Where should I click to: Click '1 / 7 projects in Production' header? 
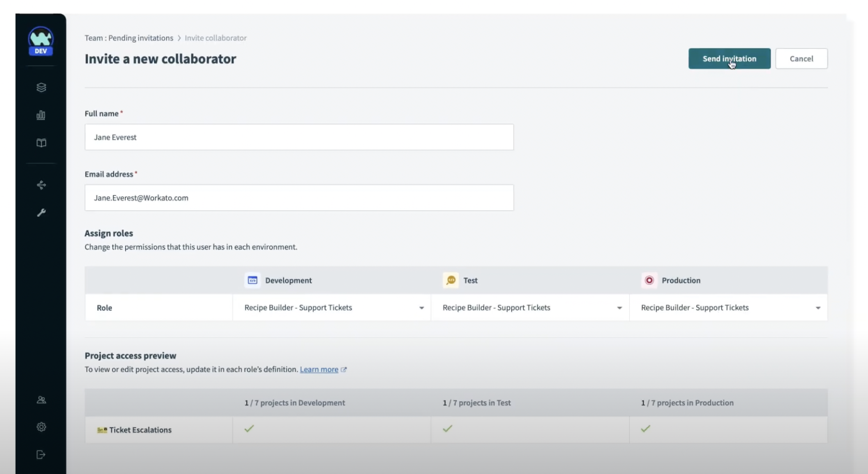click(x=687, y=403)
